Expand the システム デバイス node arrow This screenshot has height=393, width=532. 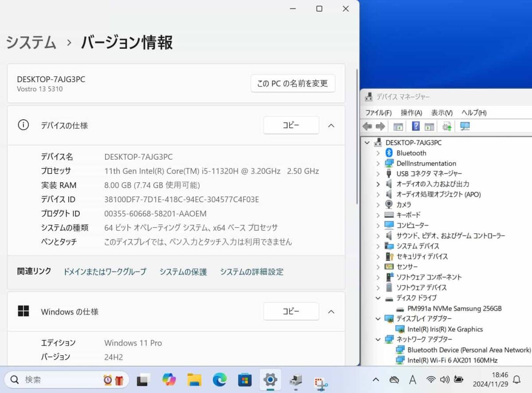[378, 246]
